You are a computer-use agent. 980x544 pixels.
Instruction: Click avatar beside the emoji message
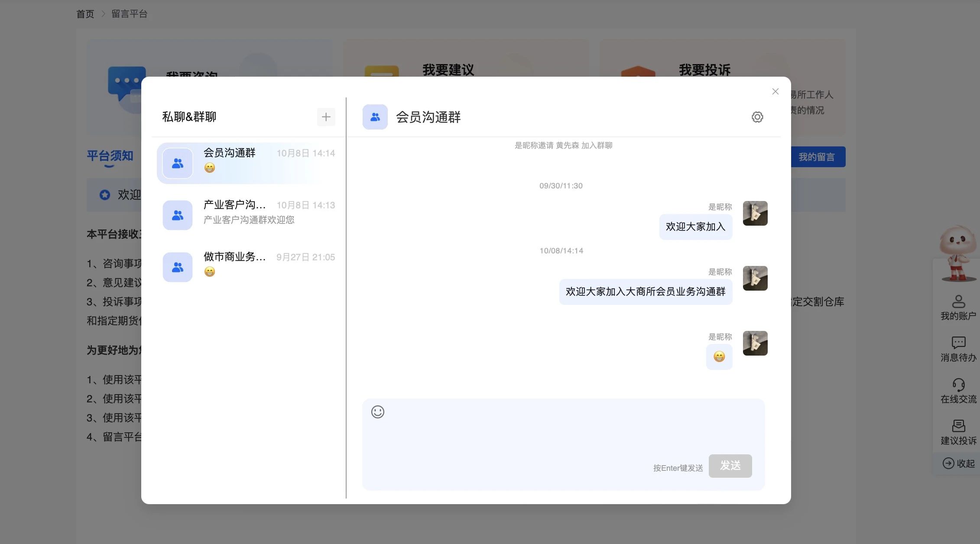(755, 343)
